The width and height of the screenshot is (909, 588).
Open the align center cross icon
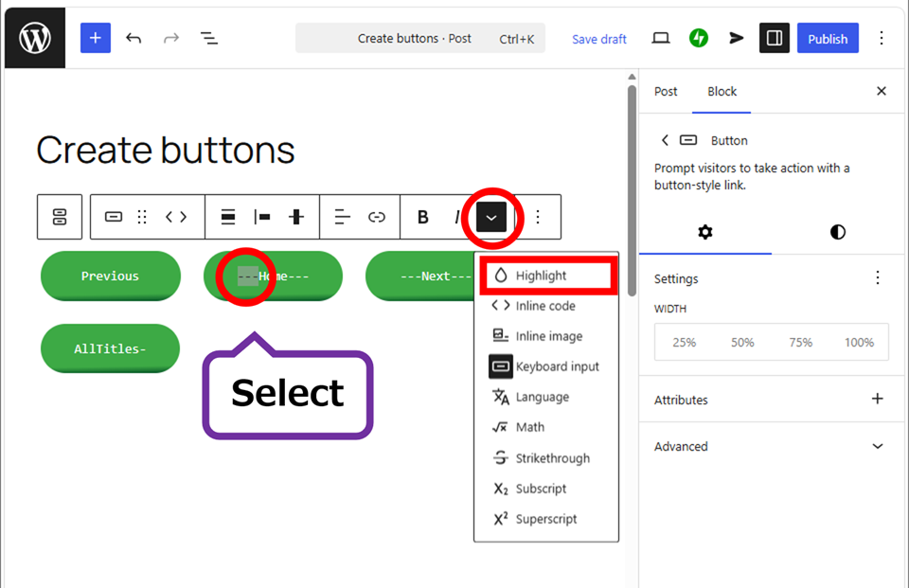tap(296, 217)
